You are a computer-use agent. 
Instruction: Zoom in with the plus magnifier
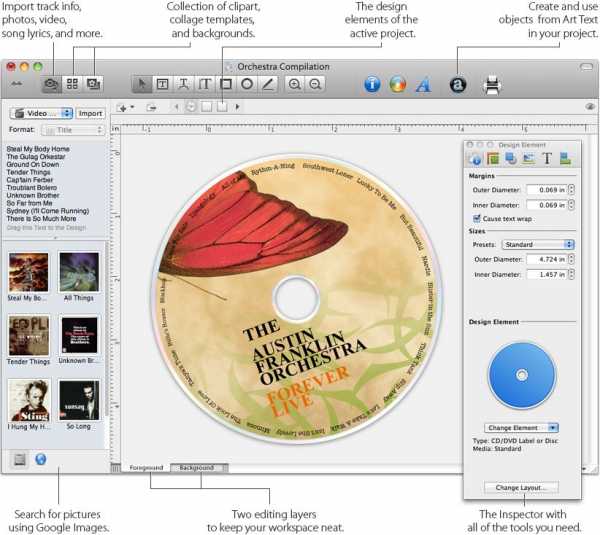click(x=295, y=84)
